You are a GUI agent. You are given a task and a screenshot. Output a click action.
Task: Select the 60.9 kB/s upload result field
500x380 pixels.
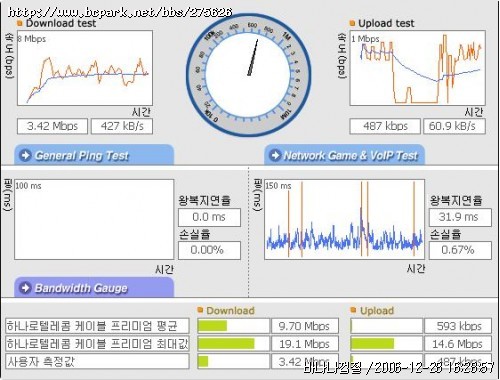[x=454, y=126]
